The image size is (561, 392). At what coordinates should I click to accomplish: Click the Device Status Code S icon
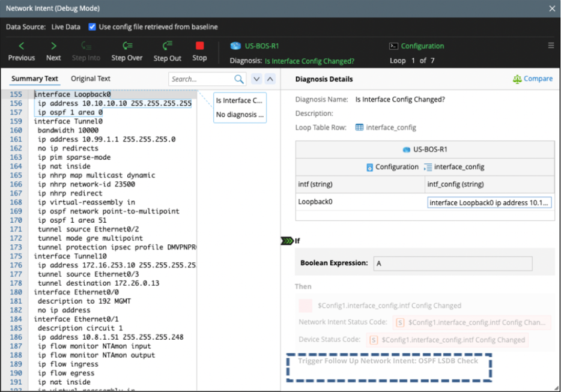coord(374,340)
